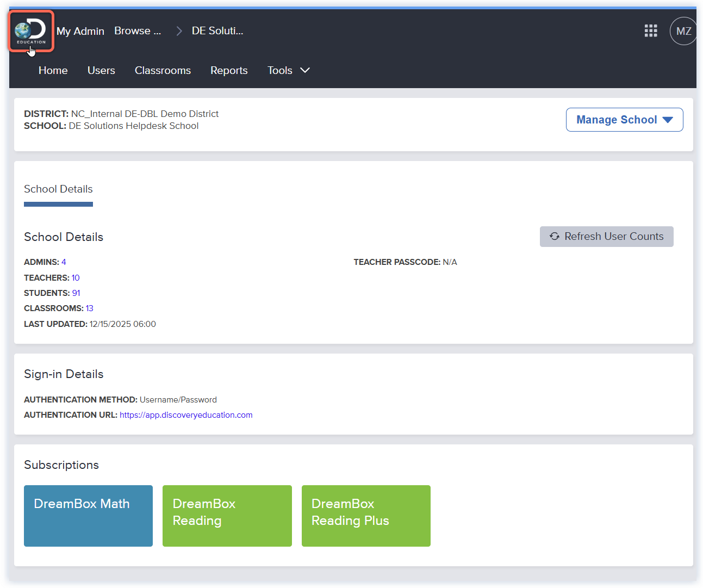Click the DE Soluti... breadcrumb

tap(217, 31)
